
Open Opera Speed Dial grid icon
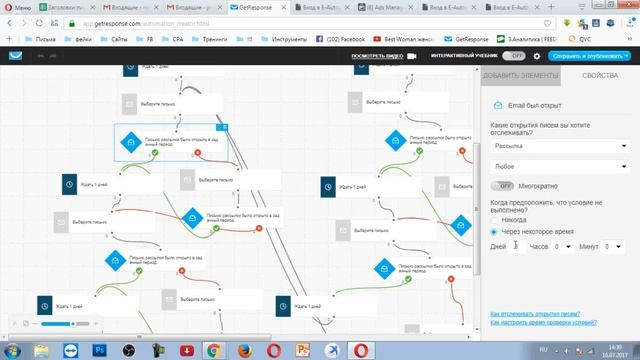(54, 24)
